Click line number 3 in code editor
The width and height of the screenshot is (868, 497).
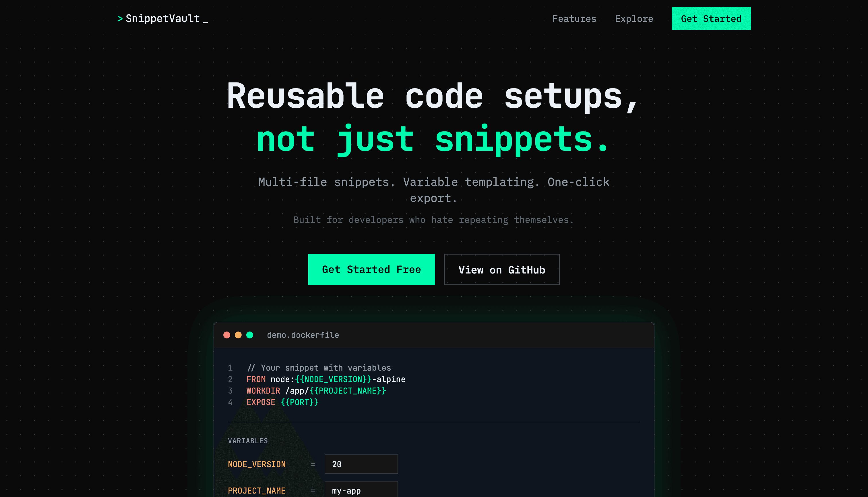(230, 390)
